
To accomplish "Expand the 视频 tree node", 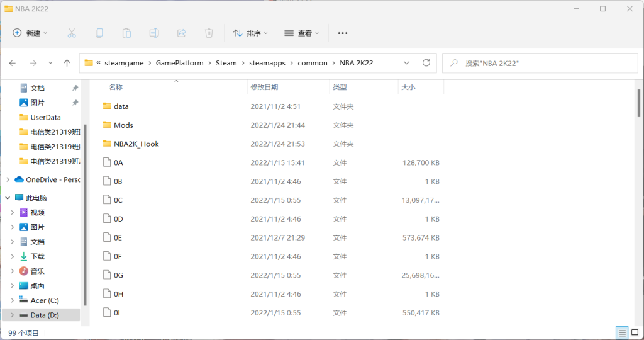I will 13,213.
